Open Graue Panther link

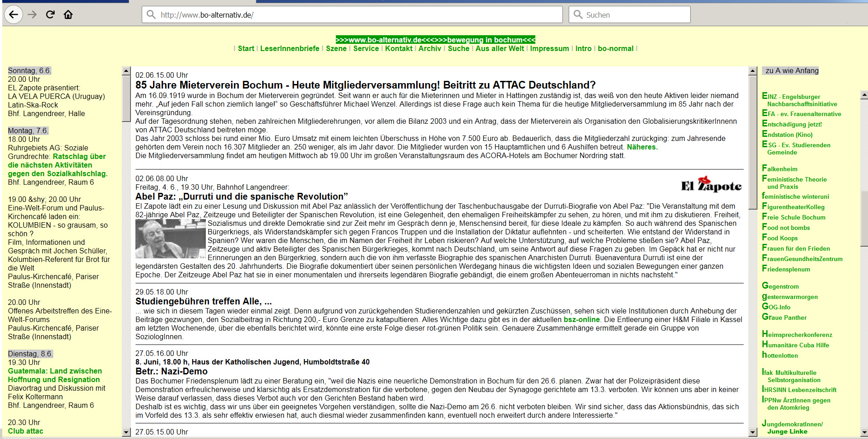784,317
